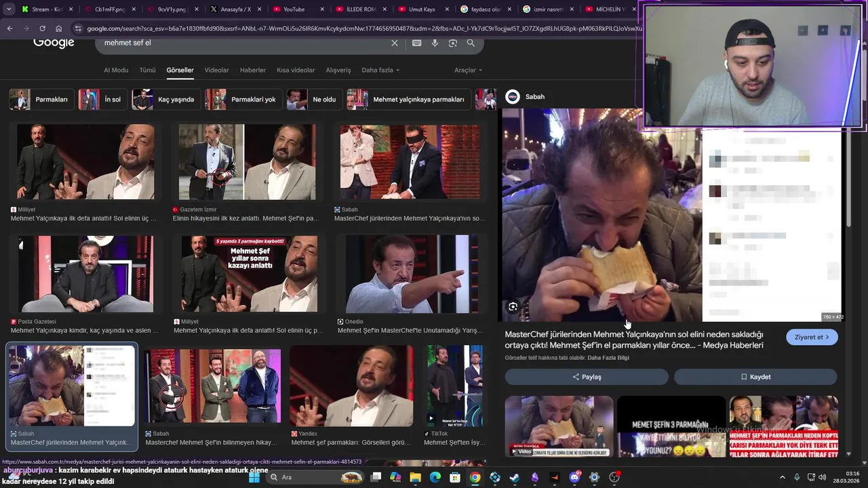
Task: Go back to the previous browser page
Action: (x=9, y=28)
